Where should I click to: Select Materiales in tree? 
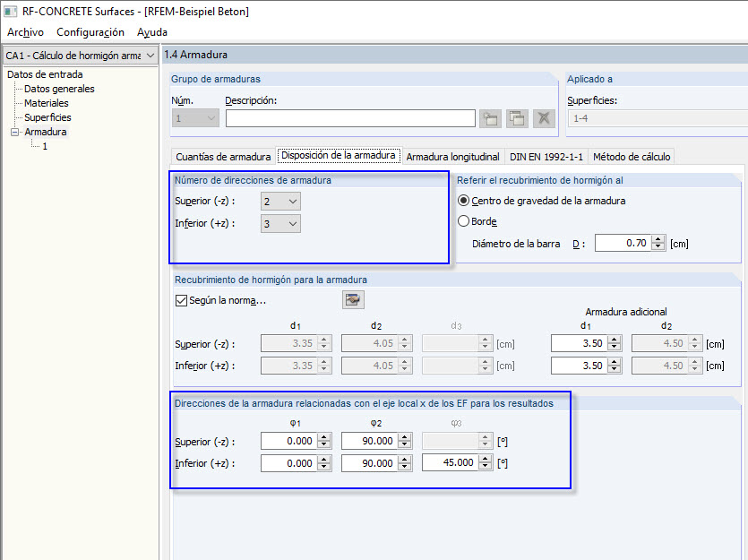(47, 103)
